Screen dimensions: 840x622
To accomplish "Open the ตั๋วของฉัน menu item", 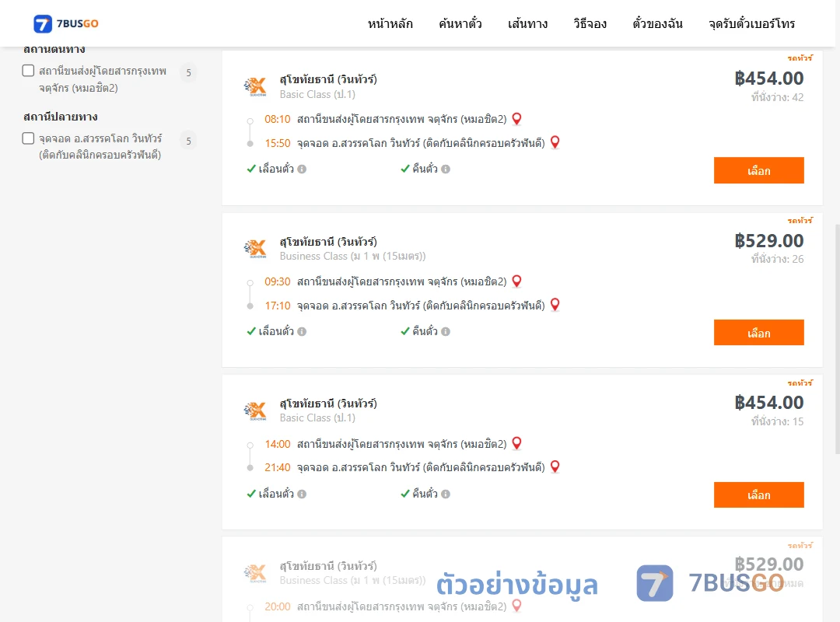I will [657, 23].
